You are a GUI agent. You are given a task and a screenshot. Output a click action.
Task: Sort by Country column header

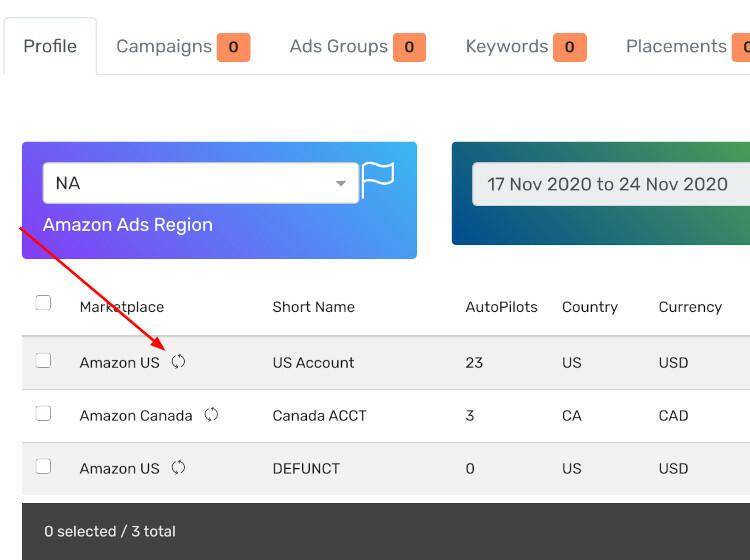pos(590,307)
